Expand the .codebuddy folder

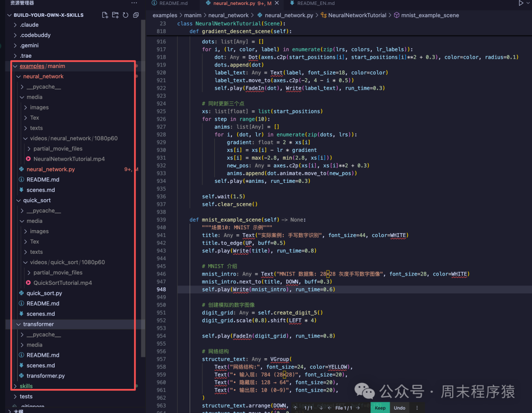pos(35,35)
